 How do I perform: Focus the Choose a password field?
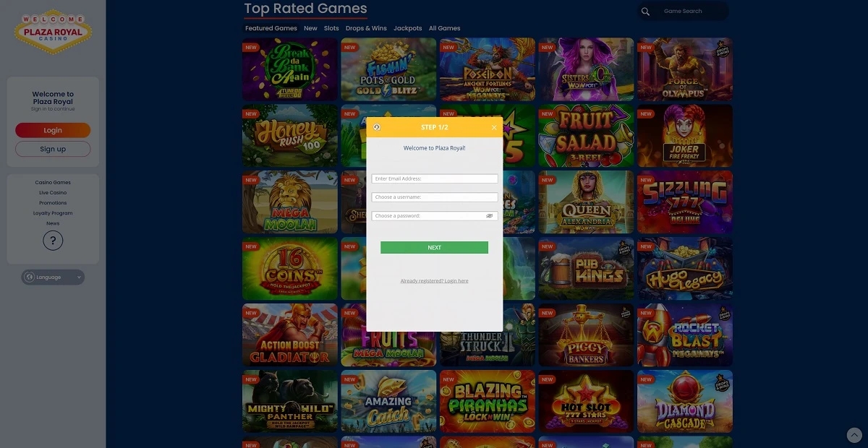pos(435,216)
